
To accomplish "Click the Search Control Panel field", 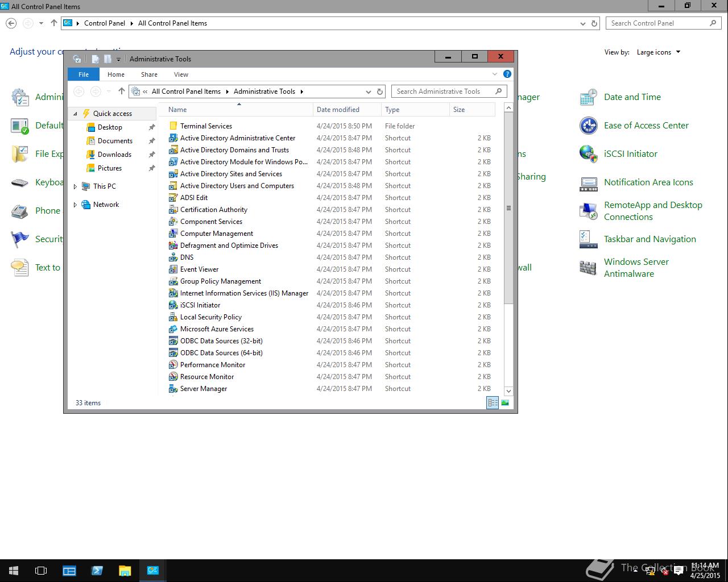I will pos(664,23).
